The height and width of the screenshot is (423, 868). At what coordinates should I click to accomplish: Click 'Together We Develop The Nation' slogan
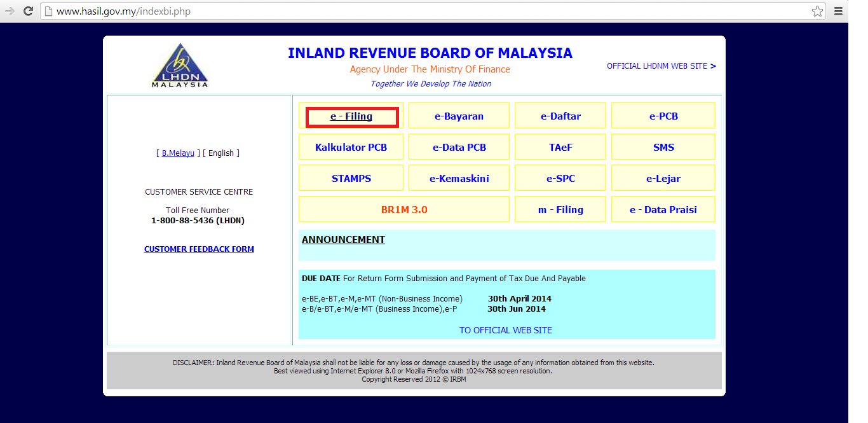pyautogui.click(x=431, y=84)
